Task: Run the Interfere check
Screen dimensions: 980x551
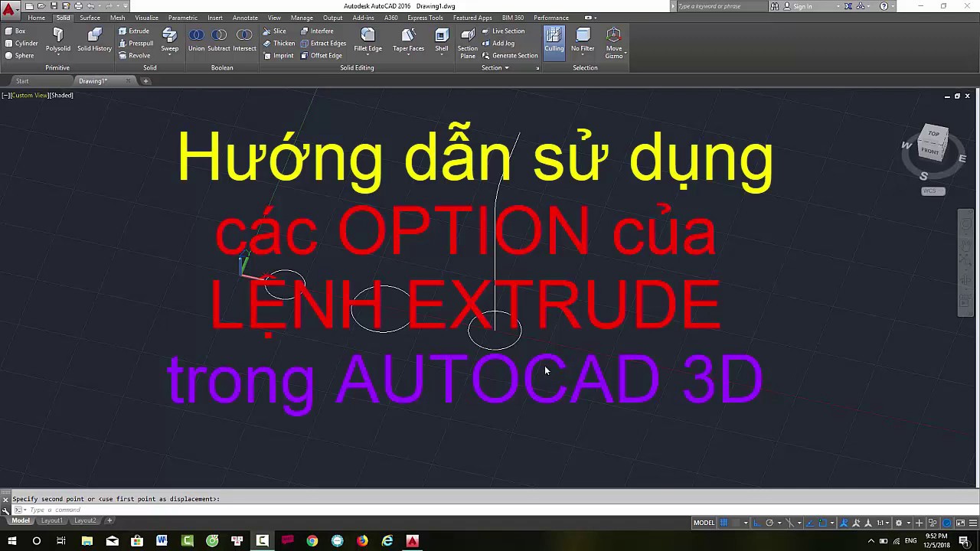Action: [316, 31]
